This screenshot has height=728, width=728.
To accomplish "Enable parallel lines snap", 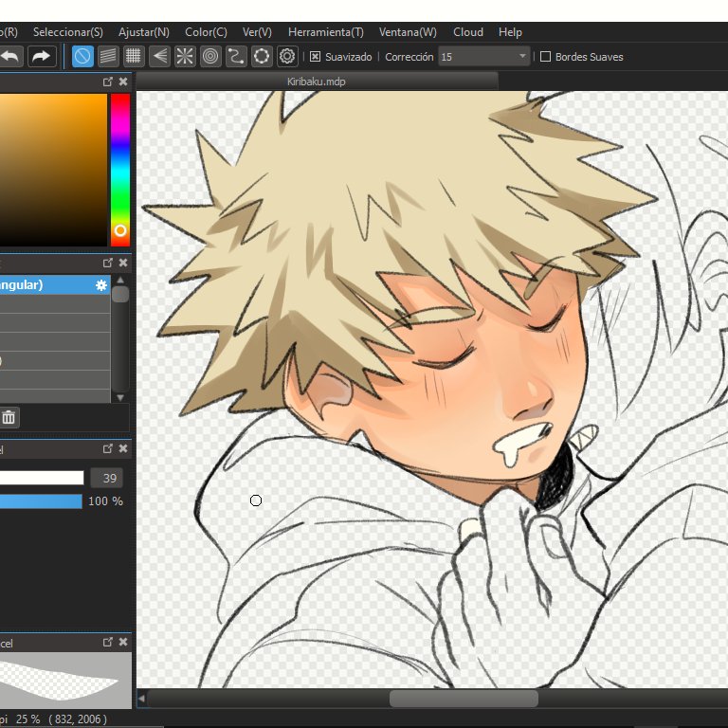I will pyautogui.click(x=108, y=57).
